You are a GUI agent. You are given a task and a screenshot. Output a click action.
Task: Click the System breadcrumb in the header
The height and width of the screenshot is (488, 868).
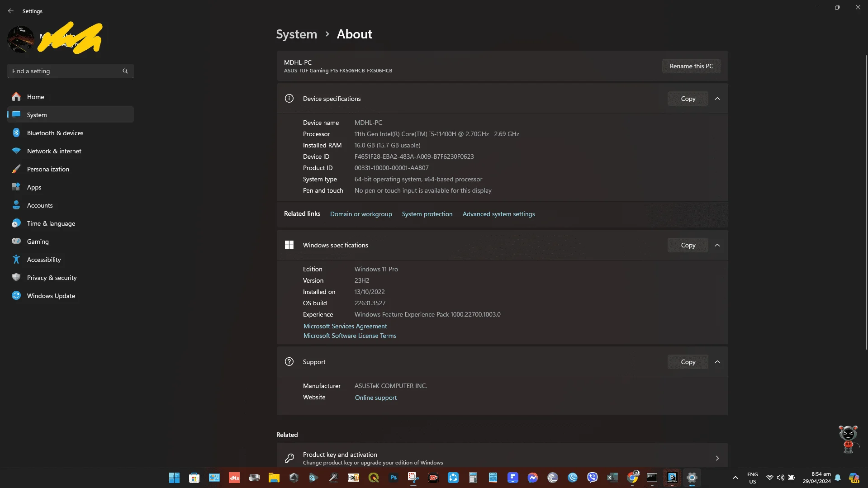297,34
